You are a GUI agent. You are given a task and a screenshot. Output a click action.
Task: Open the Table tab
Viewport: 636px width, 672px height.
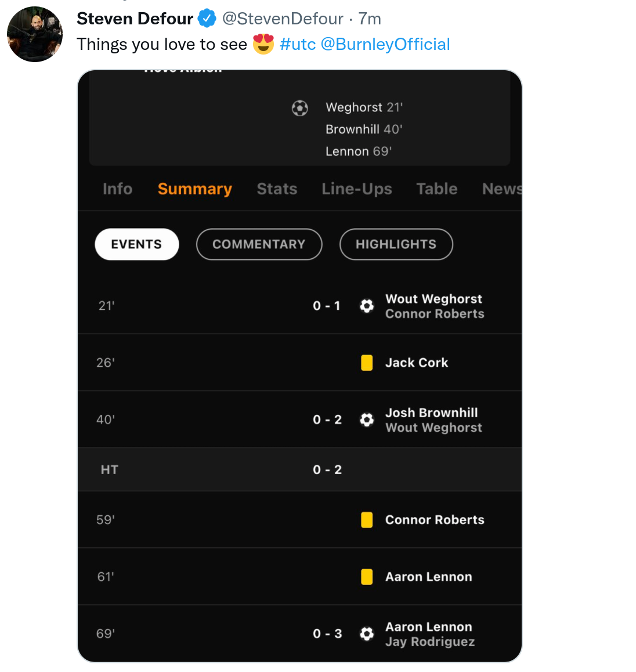[x=437, y=189]
